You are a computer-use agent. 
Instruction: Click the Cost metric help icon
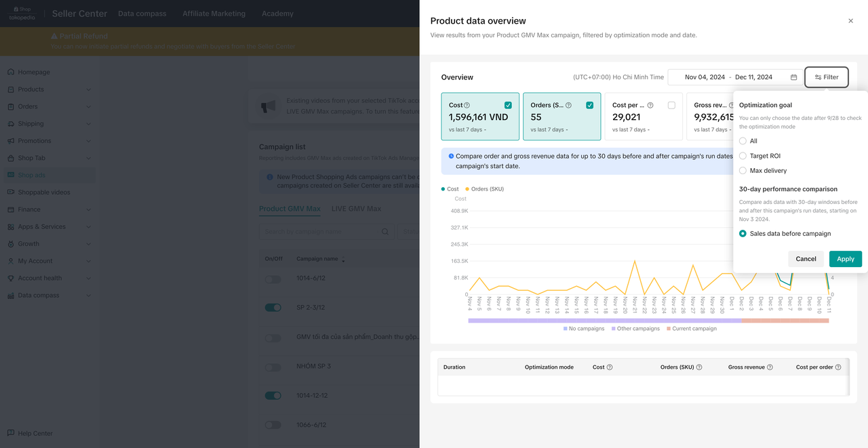(x=467, y=106)
